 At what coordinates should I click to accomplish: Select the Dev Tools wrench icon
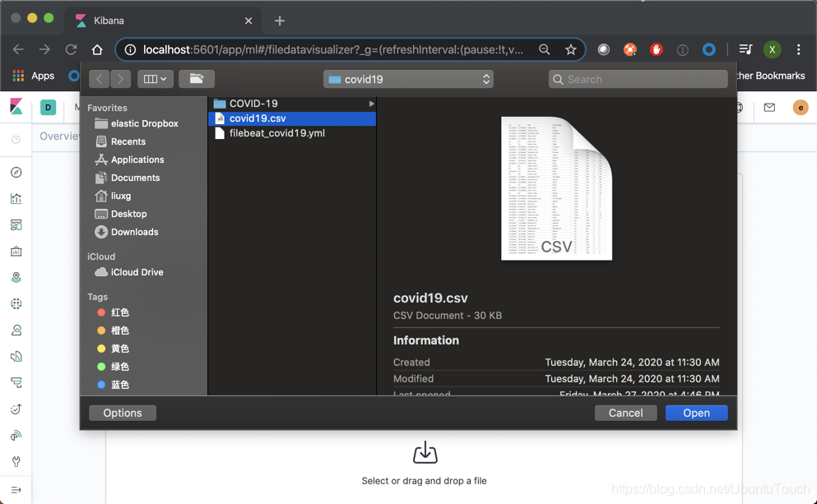[x=15, y=461]
